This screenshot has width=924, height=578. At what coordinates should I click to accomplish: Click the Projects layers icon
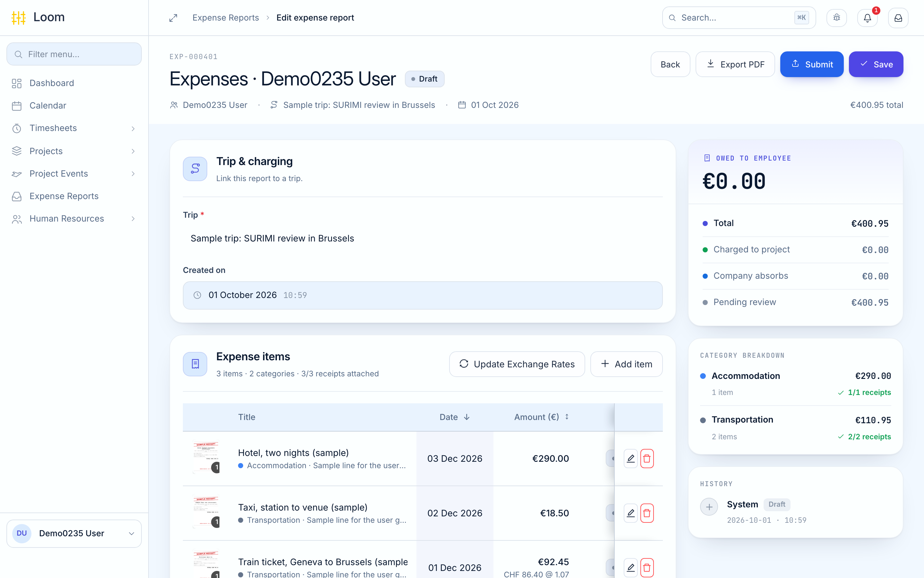click(x=16, y=151)
